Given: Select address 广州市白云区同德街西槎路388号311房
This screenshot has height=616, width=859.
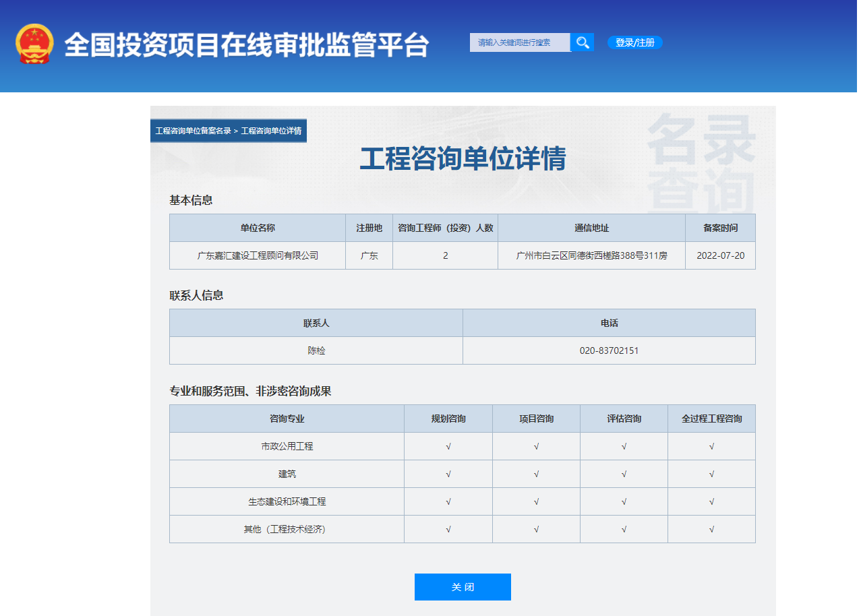Looking at the screenshot, I should tap(592, 256).
